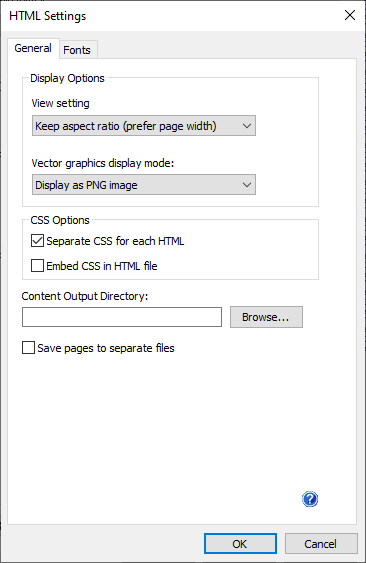
Task: Switch to the Fonts tab
Action: point(77,50)
